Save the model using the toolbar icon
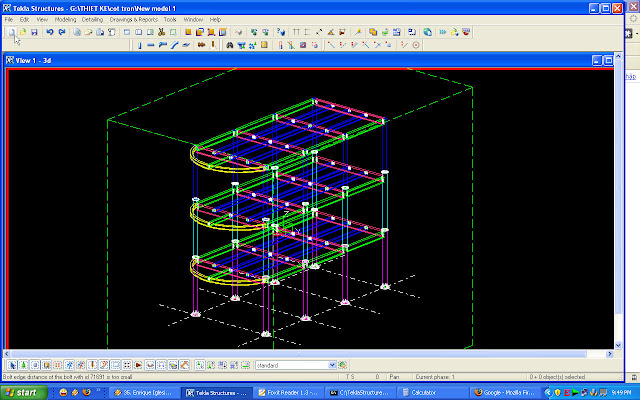 click(x=34, y=32)
